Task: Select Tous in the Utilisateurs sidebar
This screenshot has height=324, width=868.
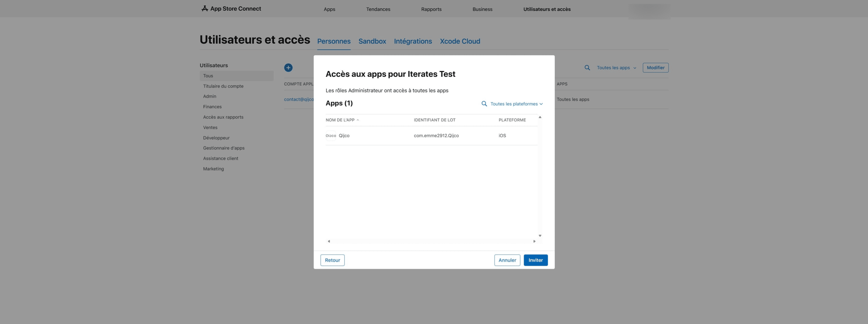Action: click(x=236, y=76)
